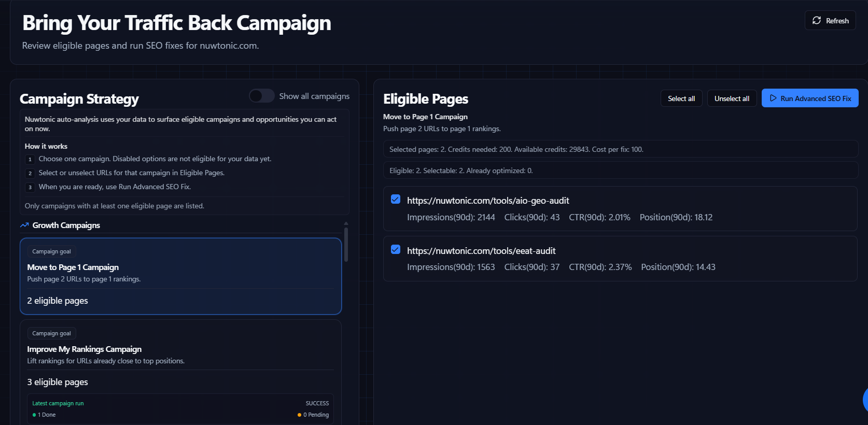Uncheck the eeat-audit page checkbox

pos(396,249)
